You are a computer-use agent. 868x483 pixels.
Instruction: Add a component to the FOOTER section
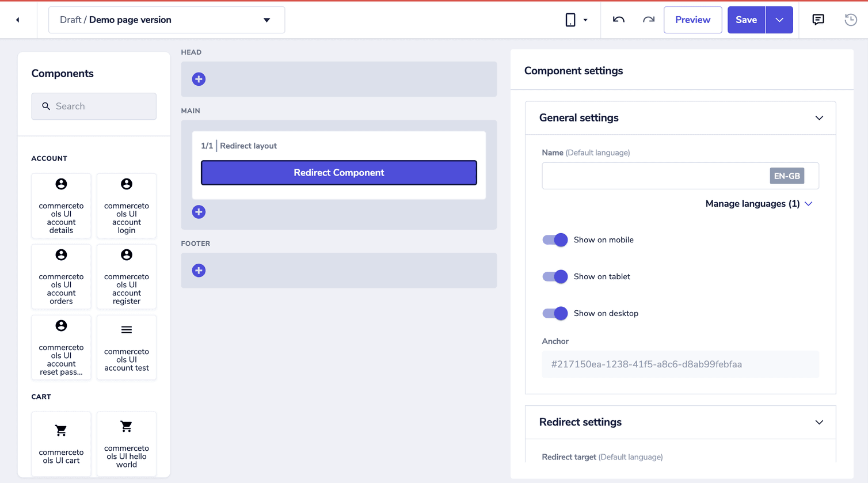[199, 270]
